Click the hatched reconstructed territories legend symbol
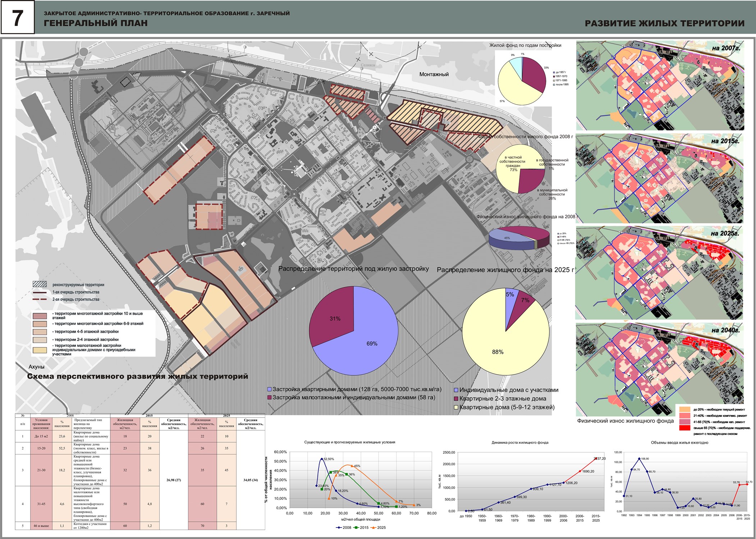Image resolution: width=756 pixels, height=539 pixels. 40,284
